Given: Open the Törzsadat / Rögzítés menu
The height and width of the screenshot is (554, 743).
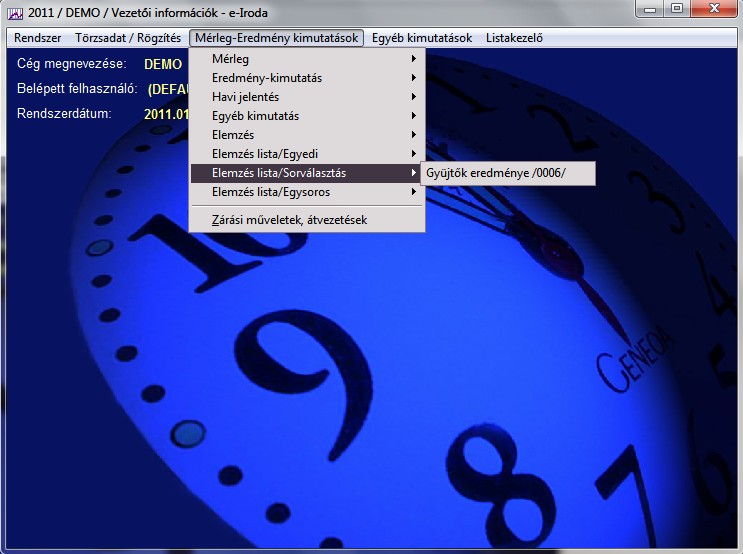Looking at the screenshot, I should point(128,38).
